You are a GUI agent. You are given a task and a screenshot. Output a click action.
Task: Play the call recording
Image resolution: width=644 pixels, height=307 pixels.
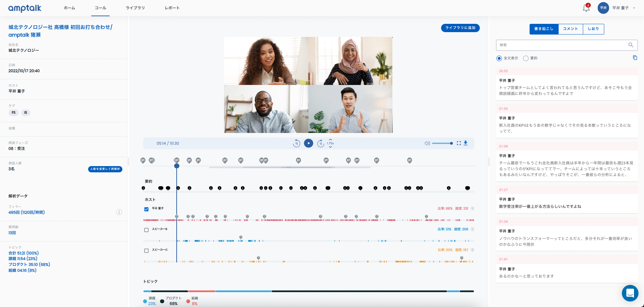pos(308,143)
